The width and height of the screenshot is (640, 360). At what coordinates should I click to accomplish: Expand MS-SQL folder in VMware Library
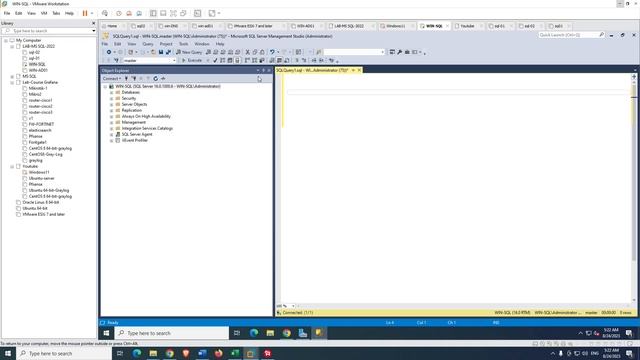click(12, 76)
